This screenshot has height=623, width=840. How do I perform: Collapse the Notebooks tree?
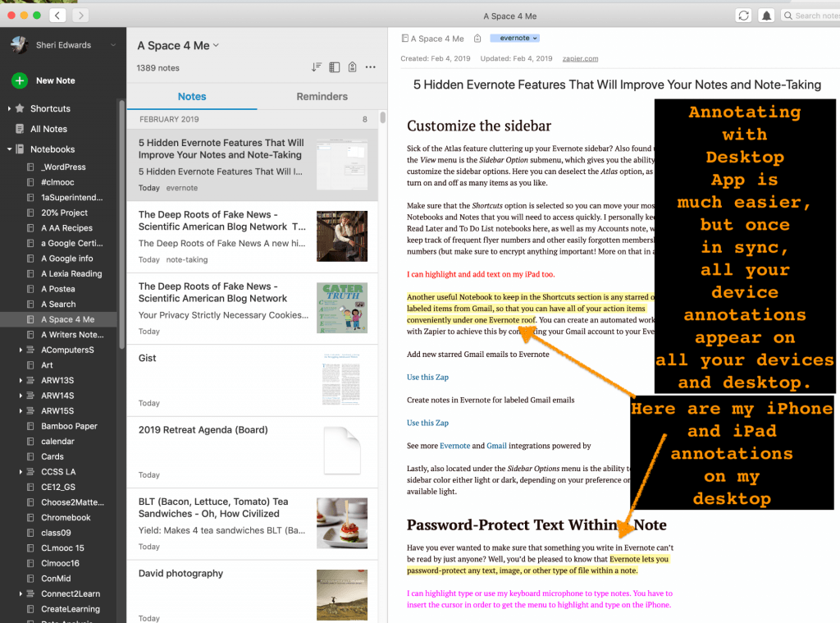tap(9, 149)
